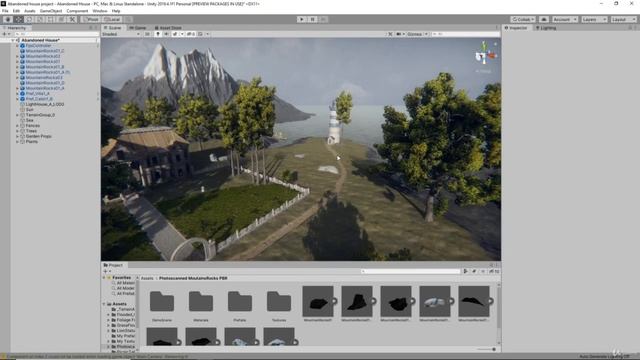Switch to the Inspector tab
The height and width of the screenshot is (360, 640).
[516, 28]
